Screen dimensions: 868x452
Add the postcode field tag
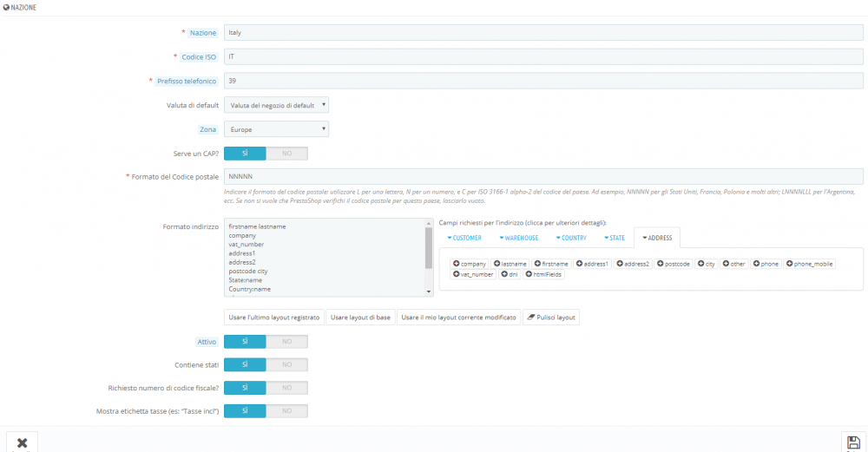(674, 264)
